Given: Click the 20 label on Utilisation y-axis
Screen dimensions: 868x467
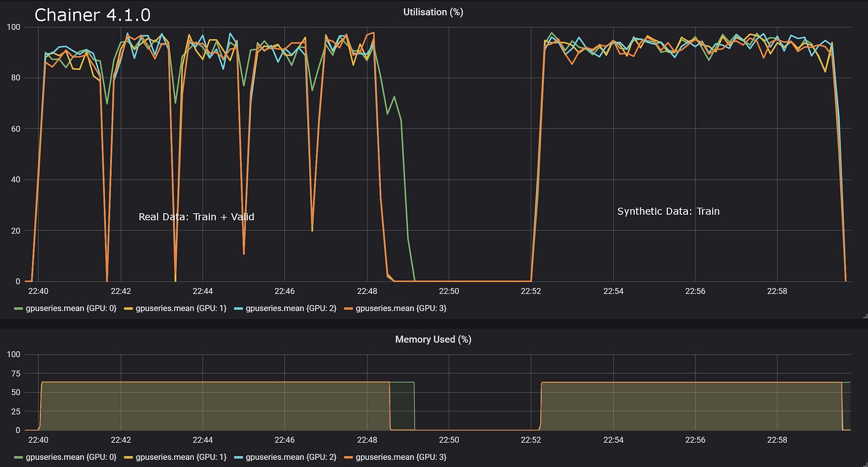Looking at the screenshot, I should pos(16,231).
